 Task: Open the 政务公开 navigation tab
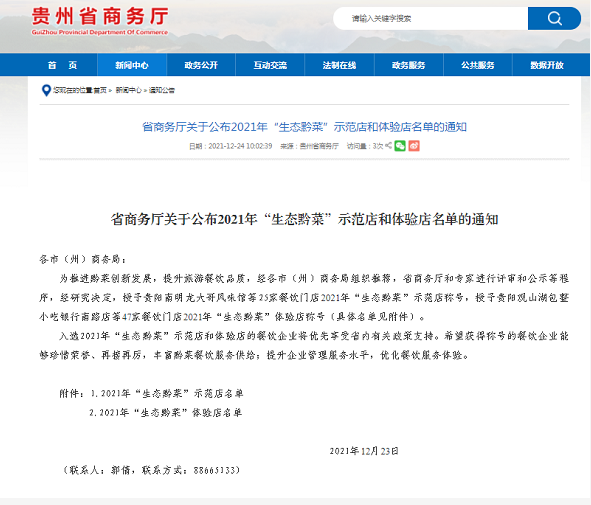201,65
